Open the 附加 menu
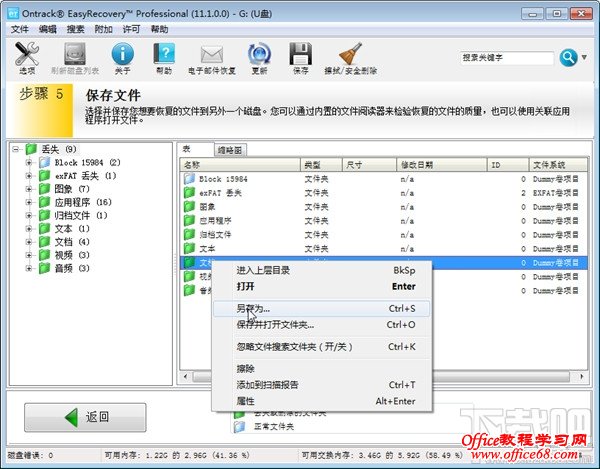This screenshot has height=469, width=600. pyautogui.click(x=103, y=29)
